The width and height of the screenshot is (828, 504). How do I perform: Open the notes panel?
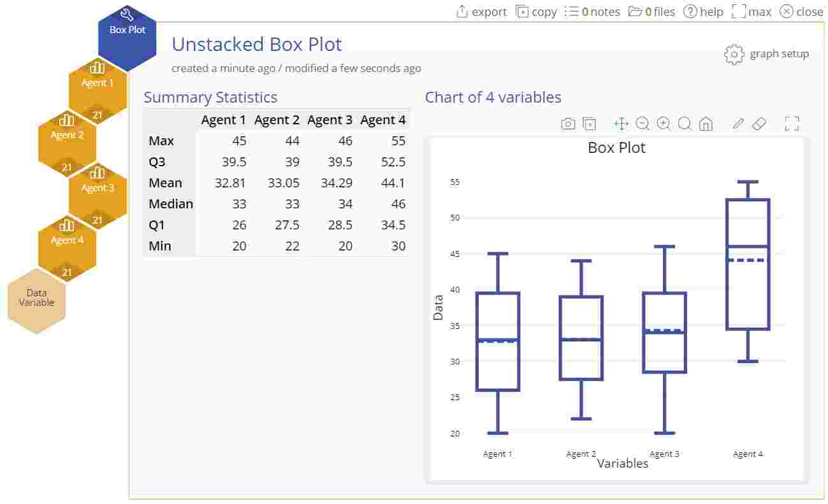(595, 11)
